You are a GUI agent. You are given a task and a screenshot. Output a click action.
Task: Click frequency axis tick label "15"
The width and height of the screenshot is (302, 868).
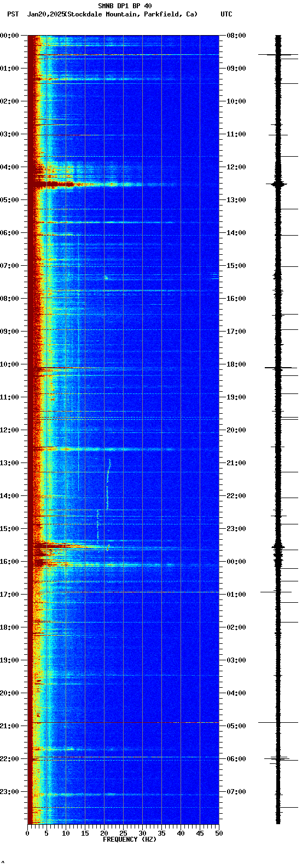click(85, 833)
